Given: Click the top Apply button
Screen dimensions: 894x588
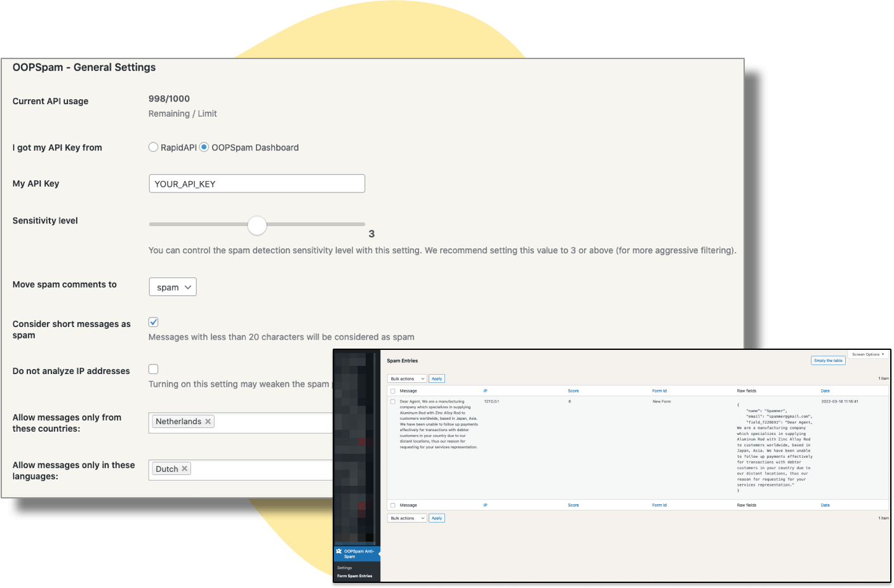Looking at the screenshot, I should [437, 378].
